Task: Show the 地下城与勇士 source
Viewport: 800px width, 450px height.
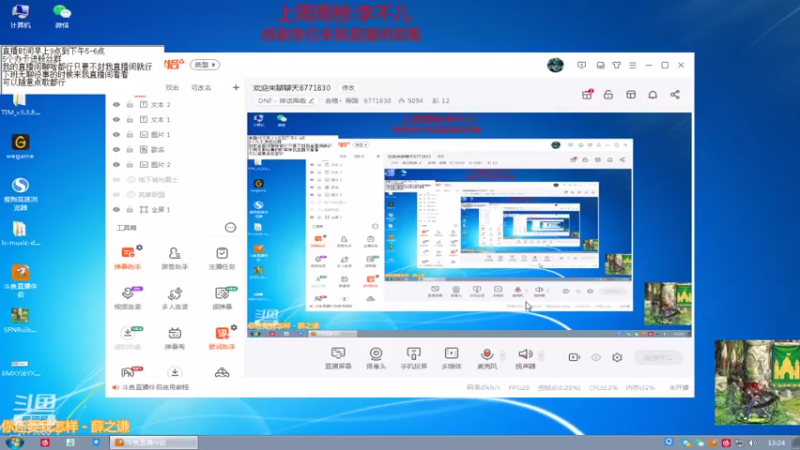Action: (x=116, y=180)
